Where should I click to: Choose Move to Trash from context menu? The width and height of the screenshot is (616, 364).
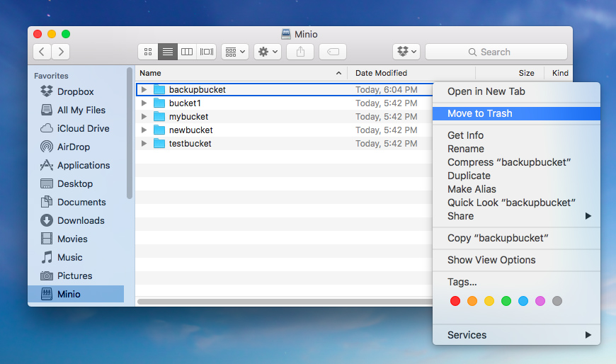(479, 113)
